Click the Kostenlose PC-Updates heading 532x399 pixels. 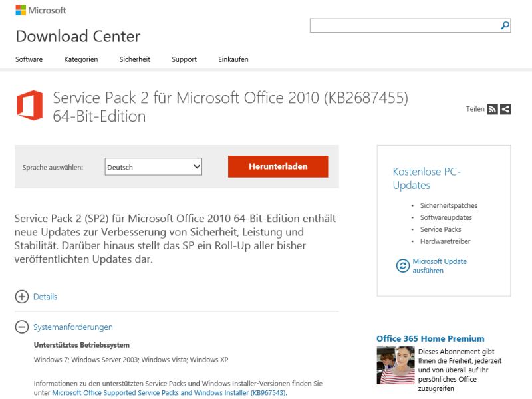click(x=426, y=178)
